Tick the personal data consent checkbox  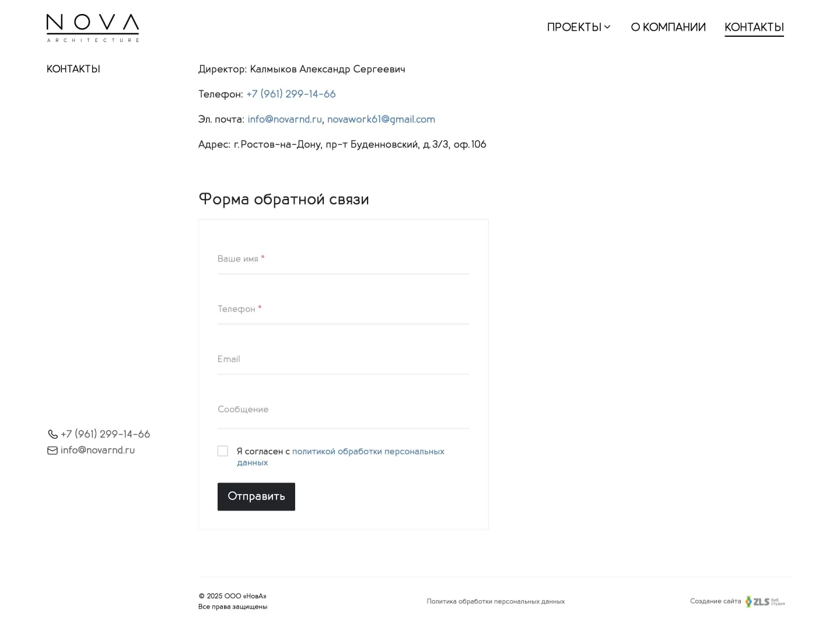pyautogui.click(x=223, y=451)
